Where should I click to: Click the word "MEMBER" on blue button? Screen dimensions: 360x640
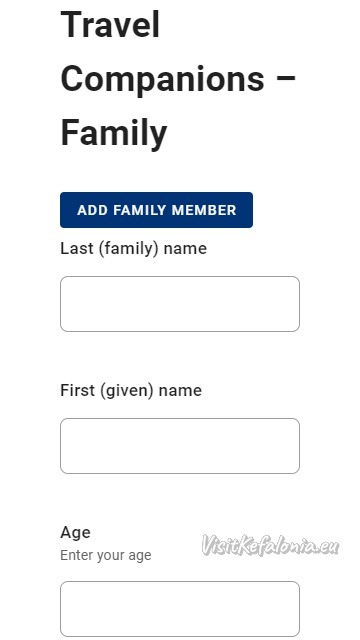pos(204,210)
